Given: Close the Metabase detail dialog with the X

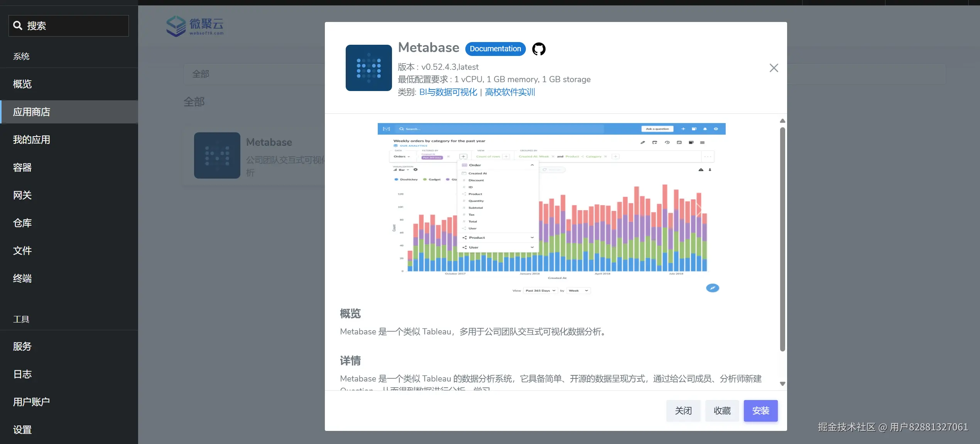Looking at the screenshot, I should (774, 68).
